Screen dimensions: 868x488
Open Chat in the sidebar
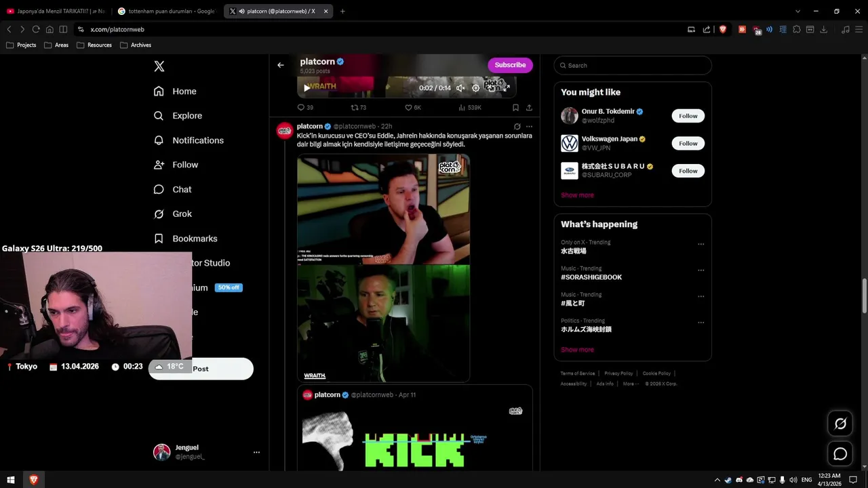[x=172, y=190]
